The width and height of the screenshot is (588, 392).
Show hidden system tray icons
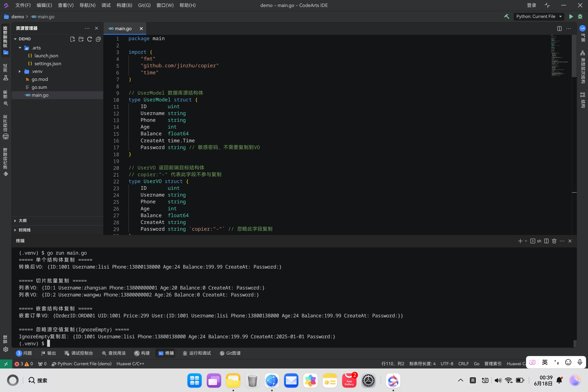pyautogui.click(x=460, y=380)
